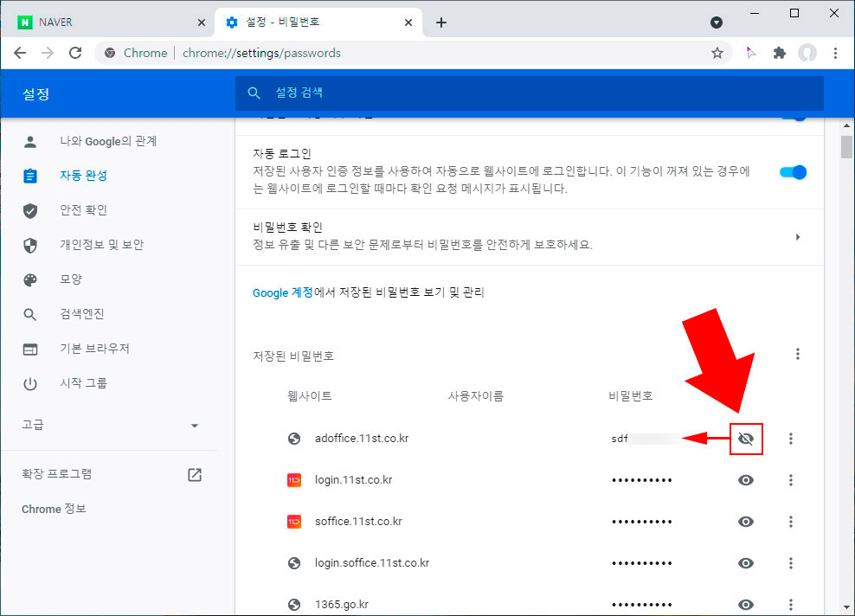The height and width of the screenshot is (616, 855).
Task: Click the 11st favicon beside login.11st.co.kr
Action: pyautogui.click(x=294, y=479)
